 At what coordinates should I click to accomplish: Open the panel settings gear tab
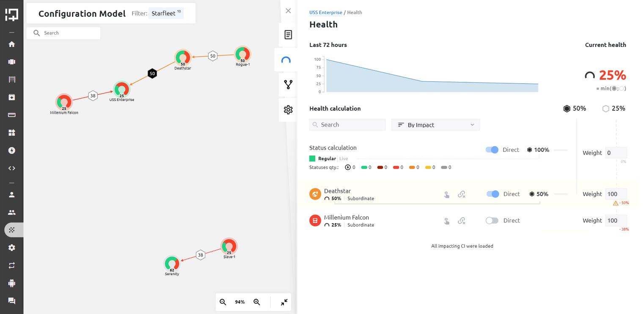288,110
